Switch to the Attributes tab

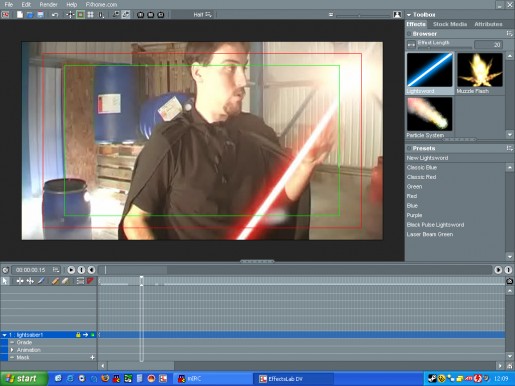click(488, 24)
